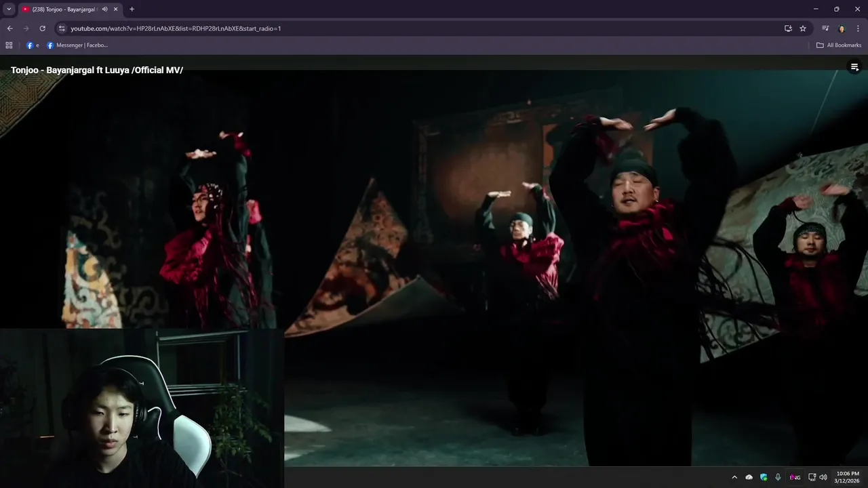
Task: Open the Messenger | Facebook bookmark
Action: 77,45
